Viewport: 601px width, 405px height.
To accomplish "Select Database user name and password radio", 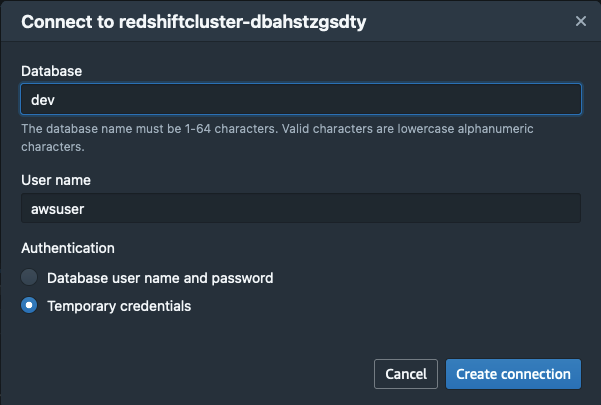I will coord(29,277).
